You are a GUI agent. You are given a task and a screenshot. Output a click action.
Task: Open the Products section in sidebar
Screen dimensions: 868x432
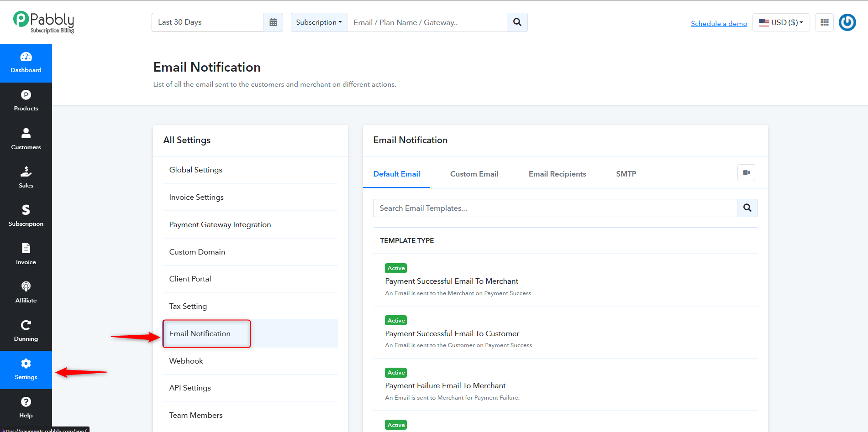tap(26, 102)
